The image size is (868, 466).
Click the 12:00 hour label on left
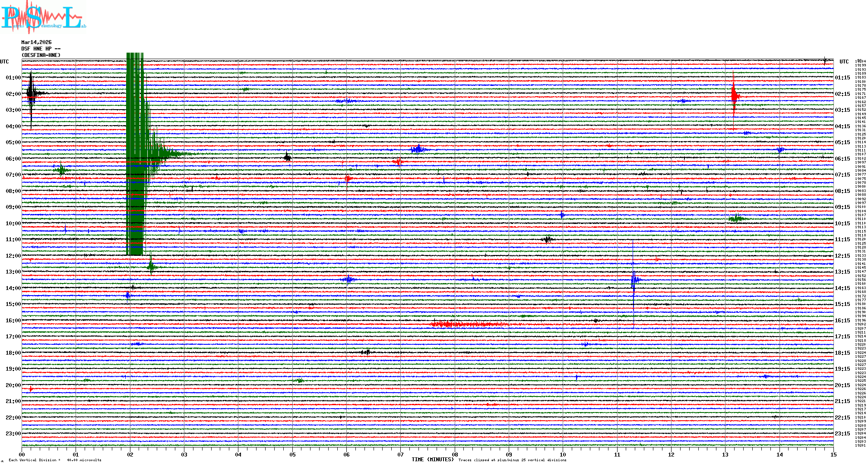coord(13,256)
